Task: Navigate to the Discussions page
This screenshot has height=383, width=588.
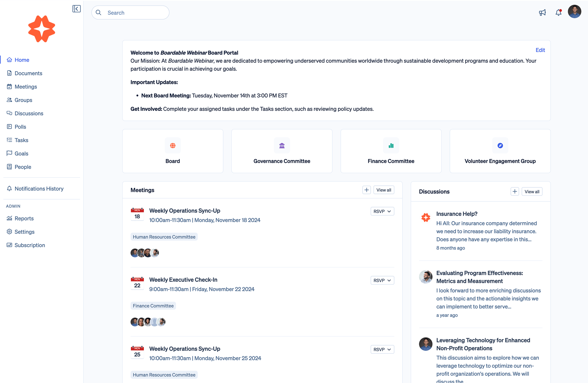Action: click(29, 113)
